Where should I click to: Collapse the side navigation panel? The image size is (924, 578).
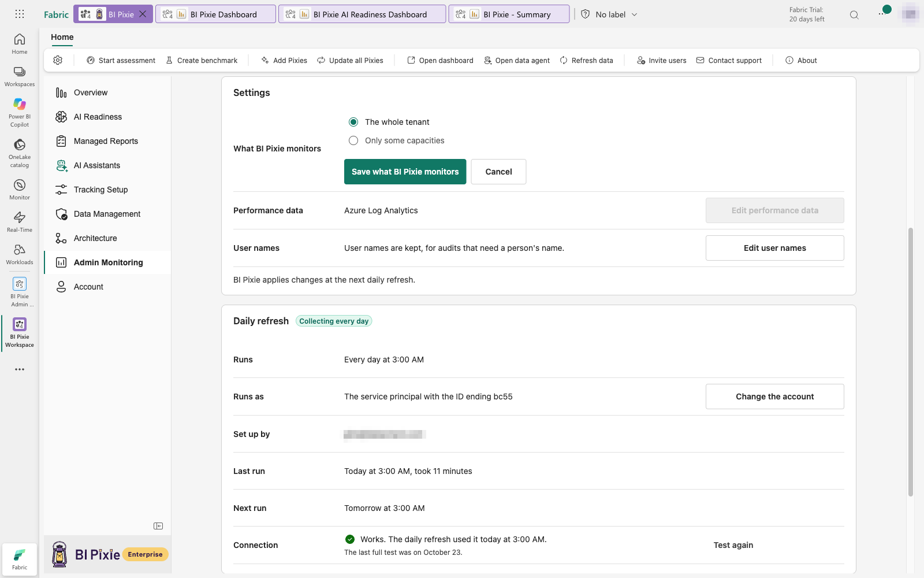pyautogui.click(x=158, y=526)
